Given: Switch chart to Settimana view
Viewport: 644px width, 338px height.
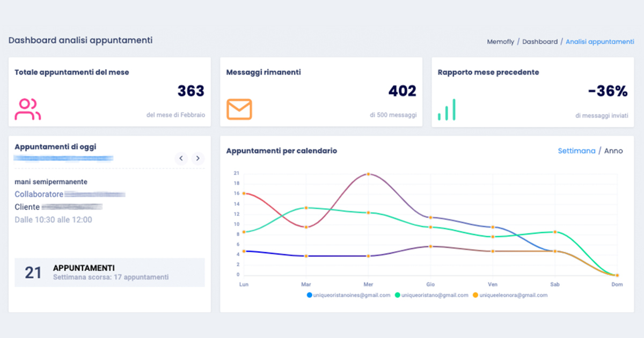Looking at the screenshot, I should [576, 151].
